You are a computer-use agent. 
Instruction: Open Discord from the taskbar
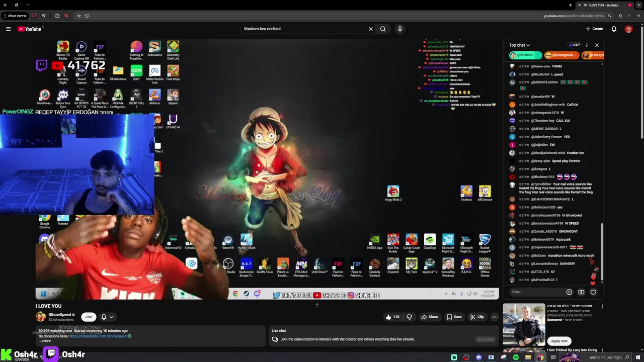pos(478,357)
